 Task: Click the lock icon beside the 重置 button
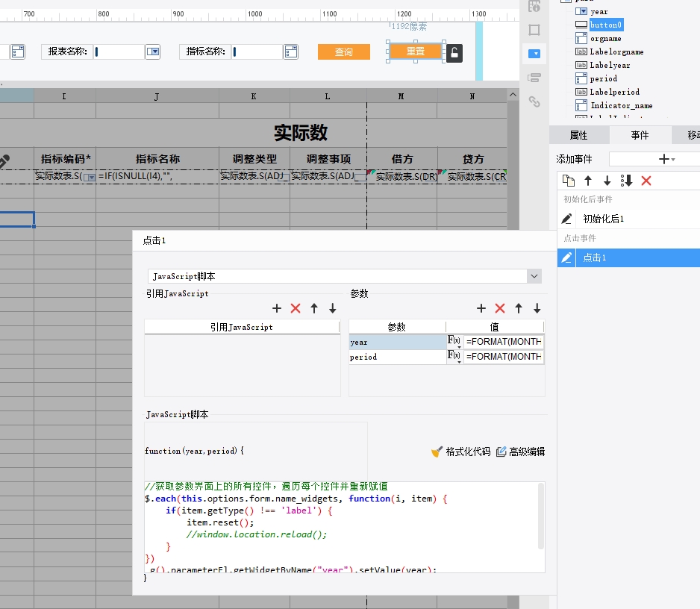click(x=454, y=53)
